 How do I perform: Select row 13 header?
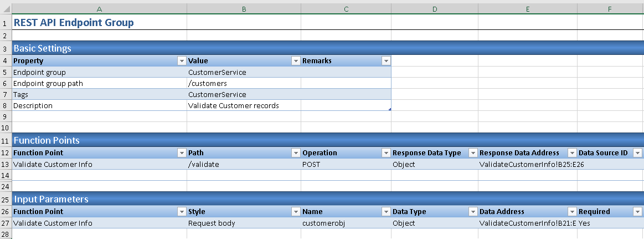click(5, 164)
